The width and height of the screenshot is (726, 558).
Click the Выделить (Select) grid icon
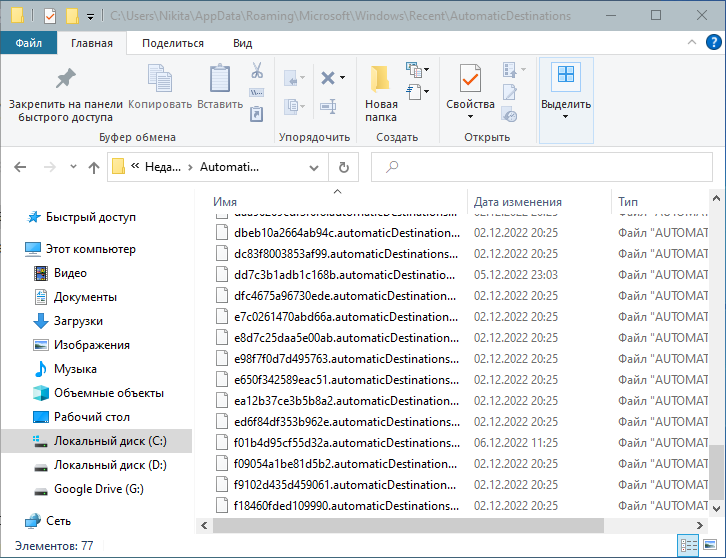pyautogui.click(x=566, y=75)
